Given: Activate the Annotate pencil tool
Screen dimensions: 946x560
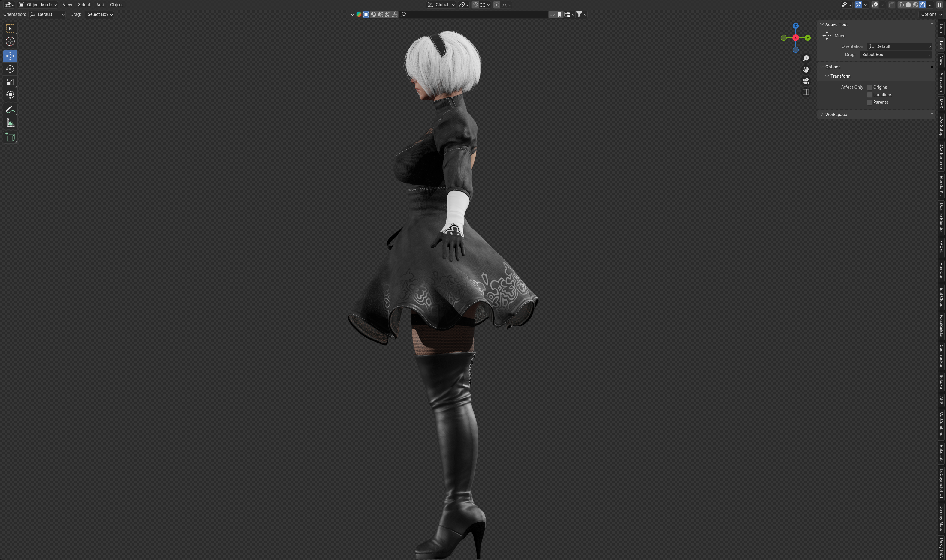Looking at the screenshot, I should point(10,110).
